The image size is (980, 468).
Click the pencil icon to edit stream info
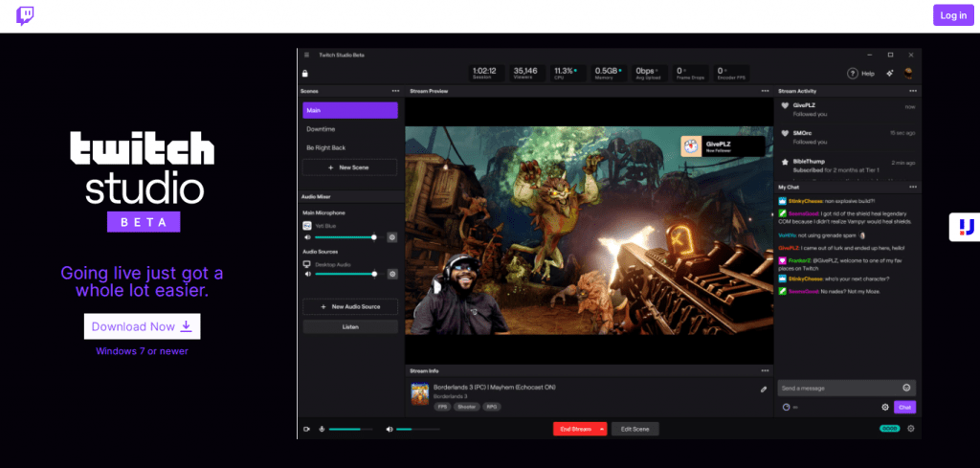tap(763, 390)
